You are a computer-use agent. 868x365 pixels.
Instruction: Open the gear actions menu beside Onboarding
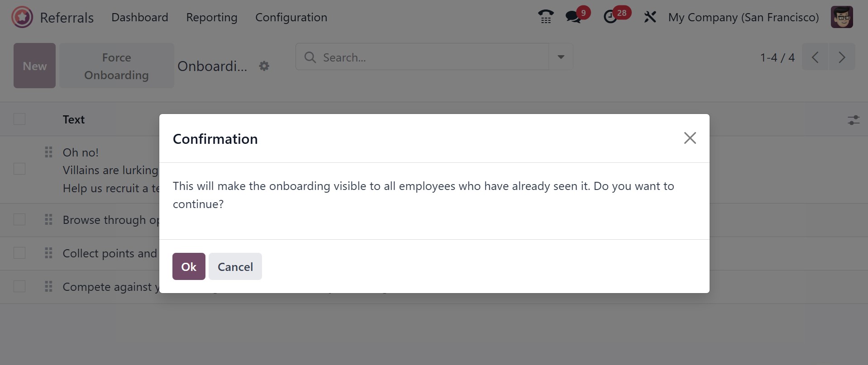tap(264, 66)
